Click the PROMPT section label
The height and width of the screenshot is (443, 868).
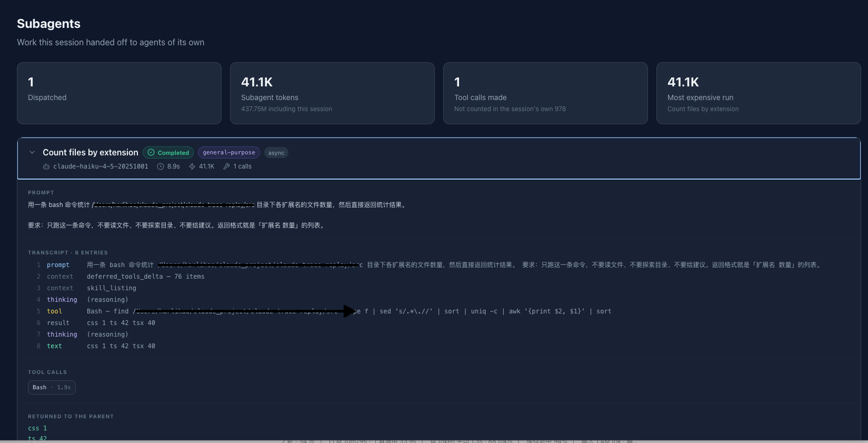41,193
